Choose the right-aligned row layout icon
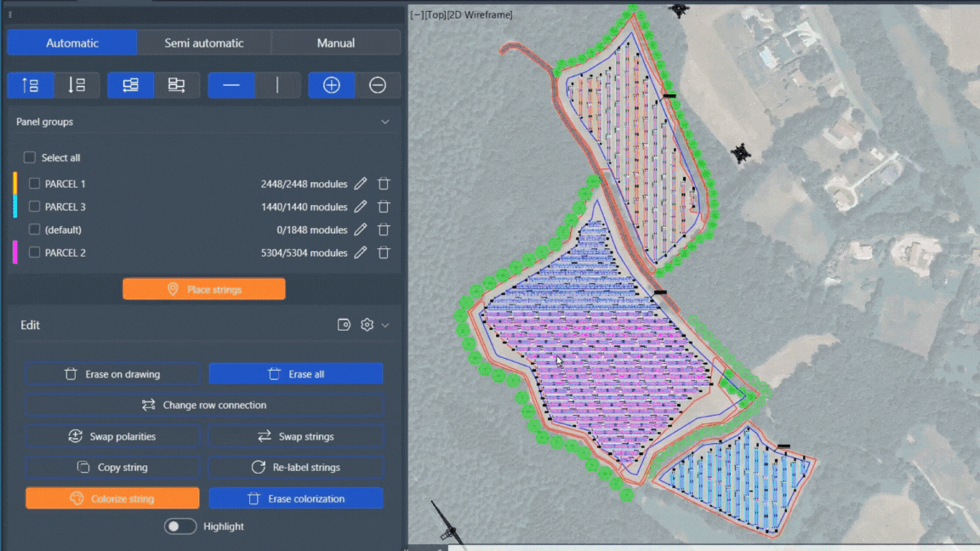Image resolution: width=980 pixels, height=551 pixels. (x=176, y=85)
